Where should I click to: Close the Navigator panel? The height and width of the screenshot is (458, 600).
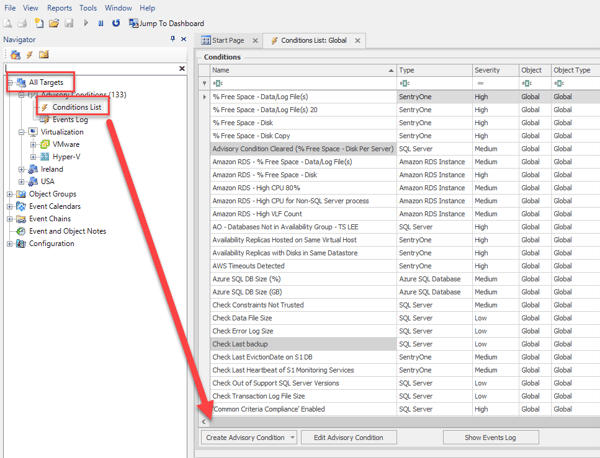coord(184,39)
